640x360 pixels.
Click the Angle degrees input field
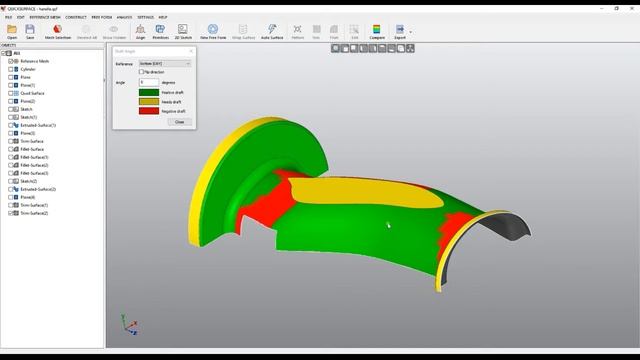(x=149, y=82)
